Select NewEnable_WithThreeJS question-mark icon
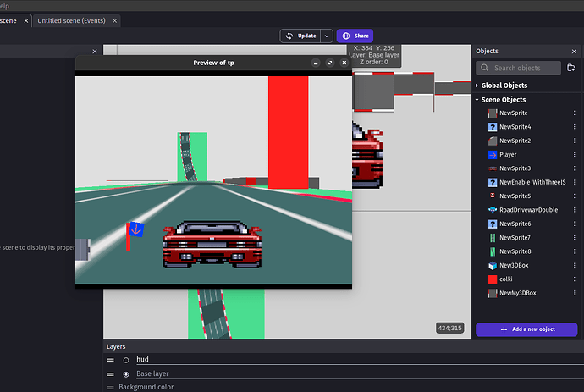This screenshot has width=584, height=392. tap(493, 182)
